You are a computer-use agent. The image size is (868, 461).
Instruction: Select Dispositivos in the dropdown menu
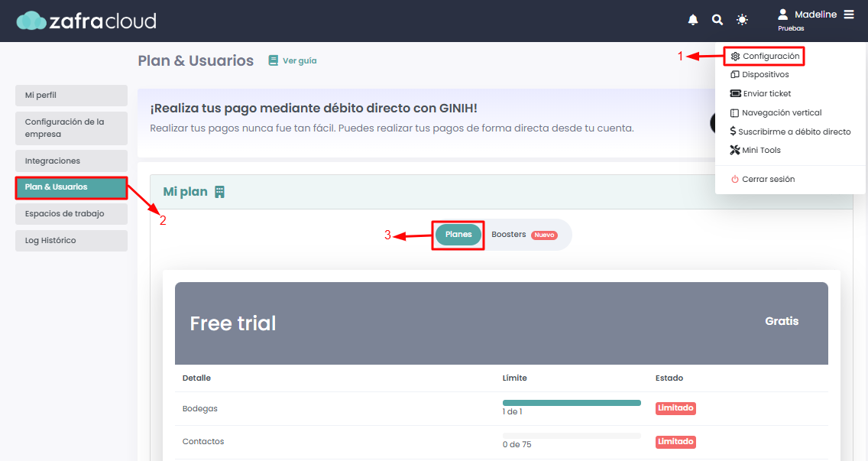[x=759, y=75]
